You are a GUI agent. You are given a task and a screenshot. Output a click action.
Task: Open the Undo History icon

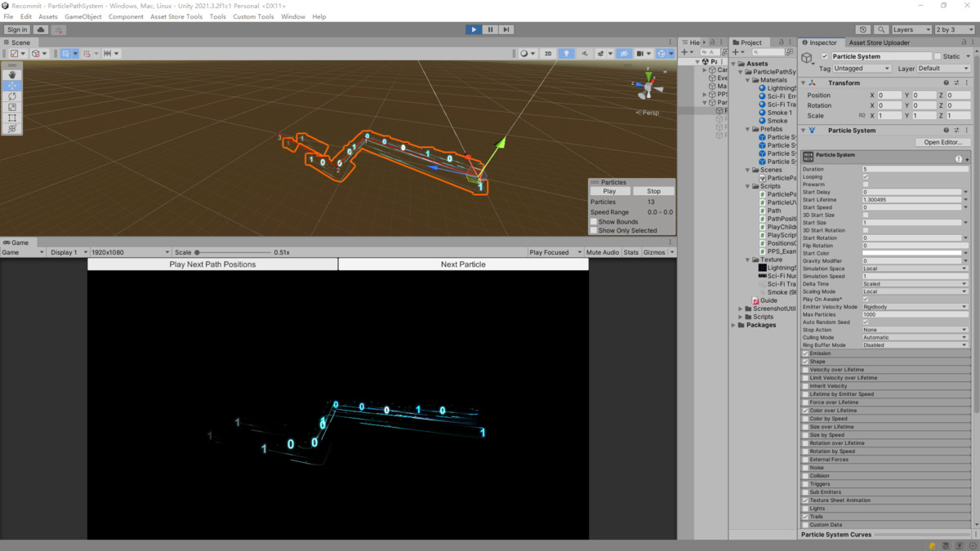[864, 29]
